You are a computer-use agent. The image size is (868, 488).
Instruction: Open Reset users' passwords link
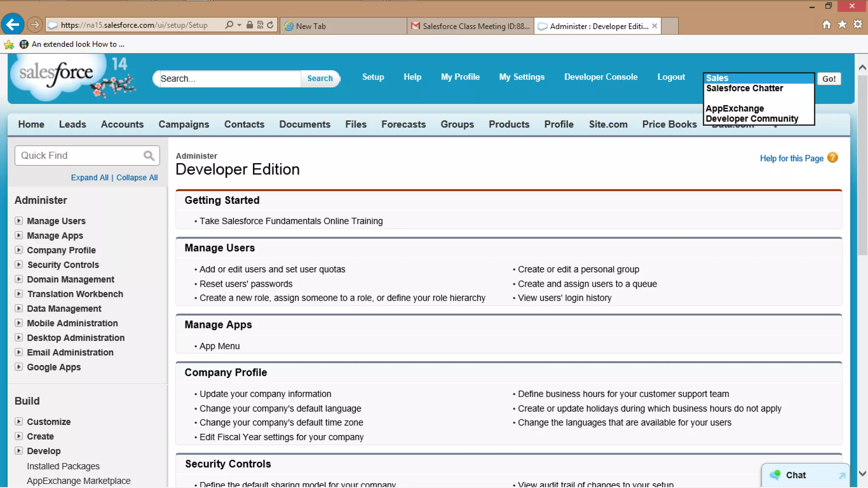246,284
